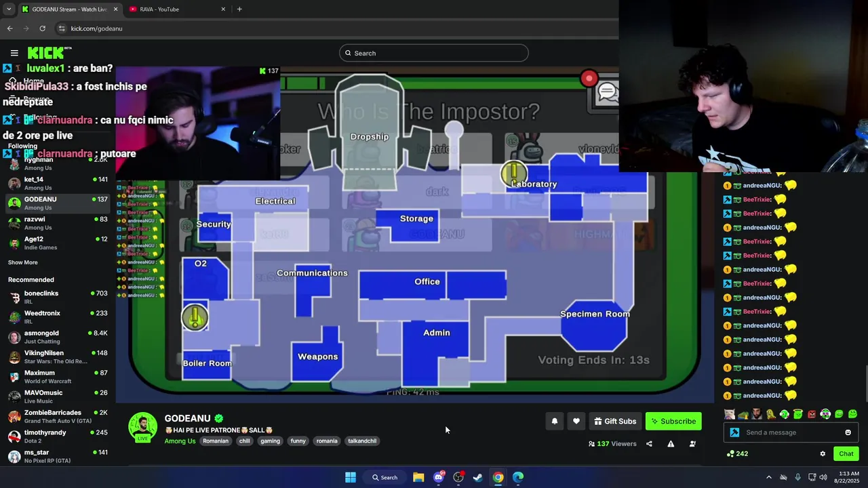Image resolution: width=868 pixels, height=488 pixels.
Task: Share the stream via share icon
Action: [649, 444]
